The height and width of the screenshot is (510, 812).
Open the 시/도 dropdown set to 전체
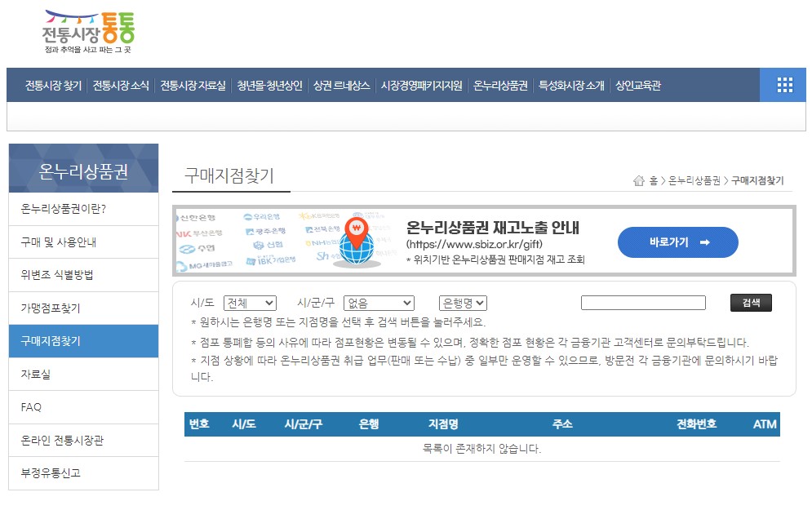(250, 302)
